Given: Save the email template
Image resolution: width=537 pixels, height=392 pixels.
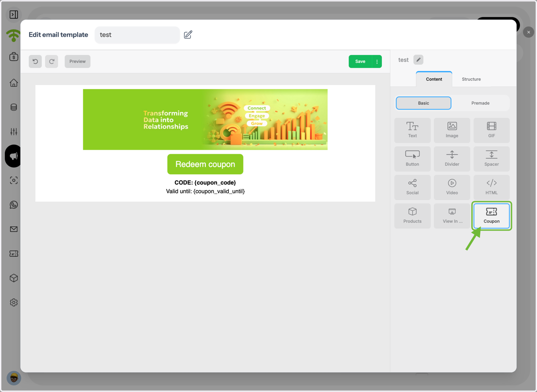Looking at the screenshot, I should pyautogui.click(x=360, y=61).
